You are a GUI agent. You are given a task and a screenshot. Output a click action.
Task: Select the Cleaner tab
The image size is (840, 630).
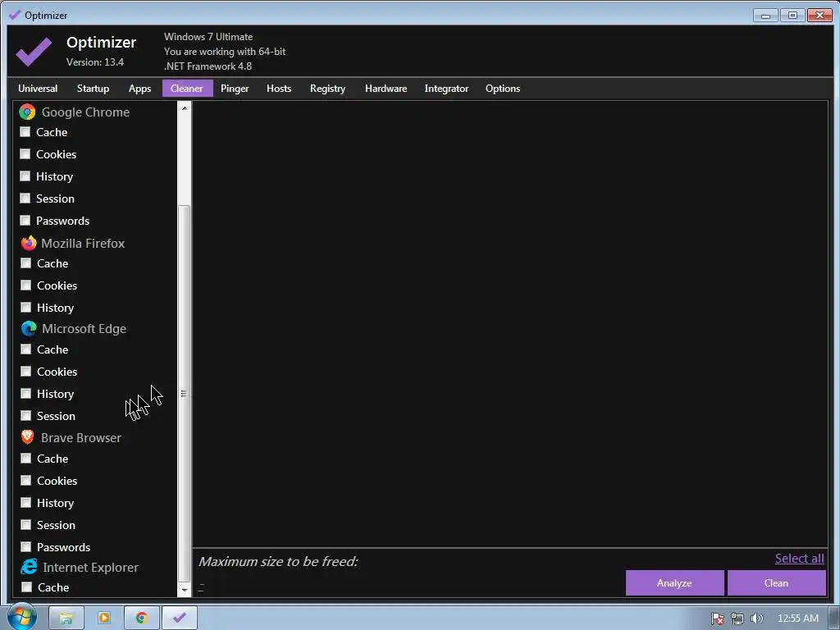point(187,89)
